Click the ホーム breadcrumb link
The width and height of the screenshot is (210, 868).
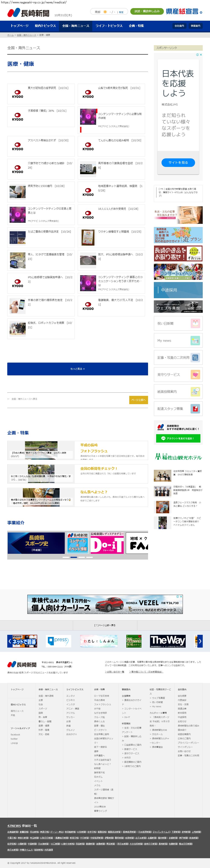click(10, 35)
